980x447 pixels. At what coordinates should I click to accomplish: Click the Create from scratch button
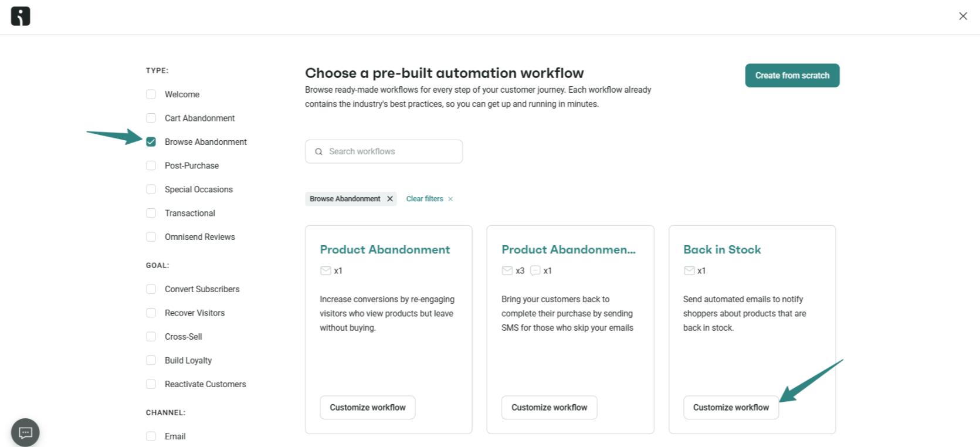792,75
